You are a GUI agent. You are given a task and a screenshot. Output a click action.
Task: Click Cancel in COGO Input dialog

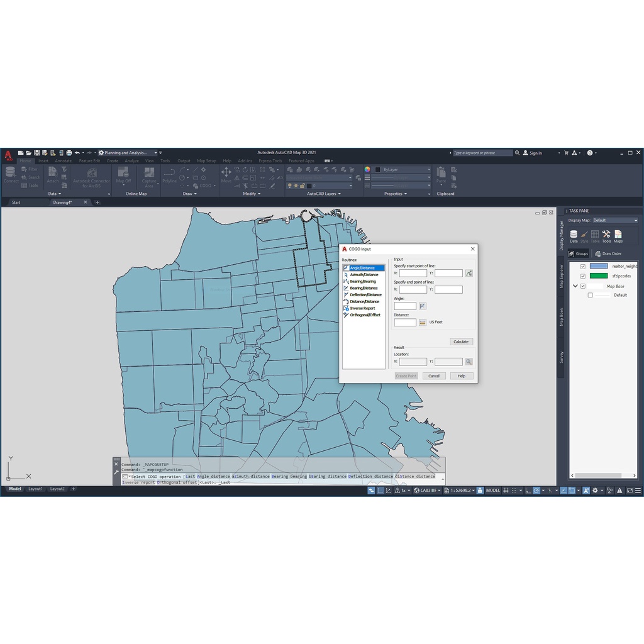point(434,376)
